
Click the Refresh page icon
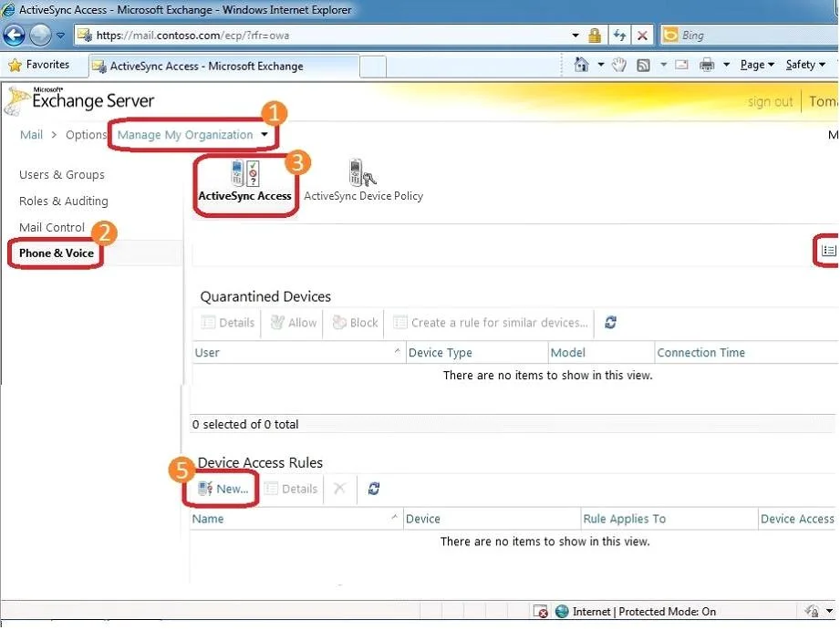pyautogui.click(x=620, y=36)
